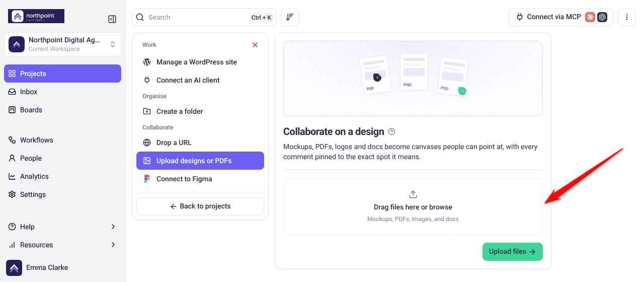Click Emma Clarke's avatar icon

14,267
